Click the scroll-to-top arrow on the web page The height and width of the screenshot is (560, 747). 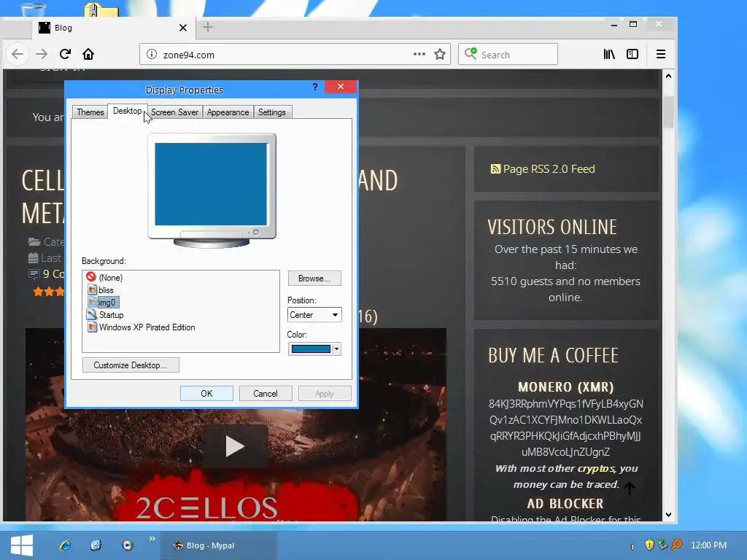pos(630,488)
